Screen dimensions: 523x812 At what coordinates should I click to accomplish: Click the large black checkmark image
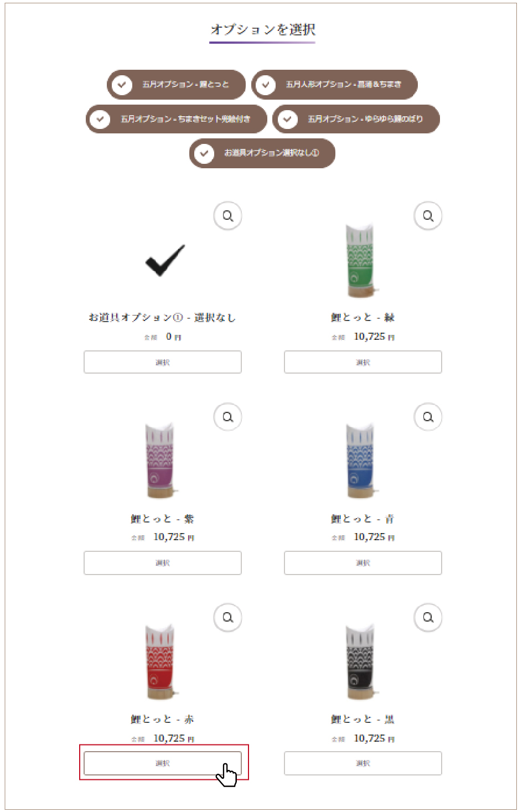(x=165, y=260)
